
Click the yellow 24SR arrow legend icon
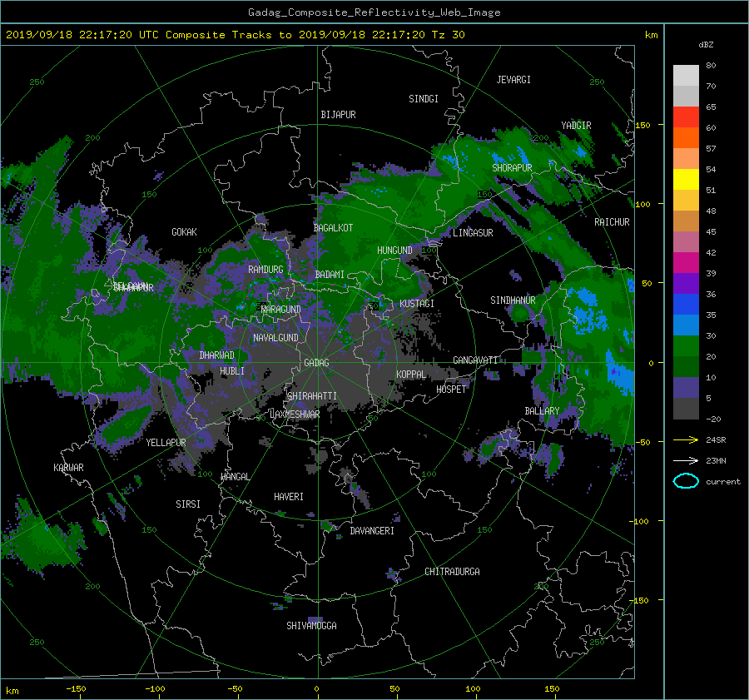pyautogui.click(x=686, y=439)
